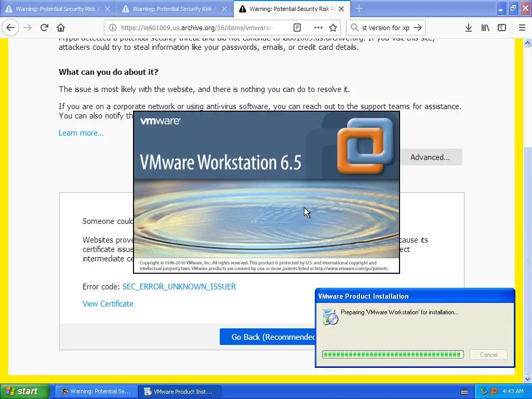Click the browser forward arrow

click(28, 28)
